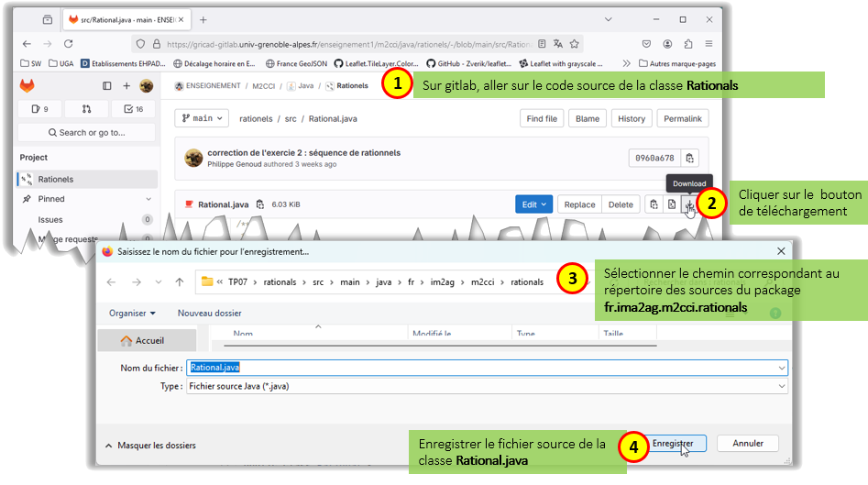Click Firefox's forward navigation arrow
The image size is (868, 485).
48,44
